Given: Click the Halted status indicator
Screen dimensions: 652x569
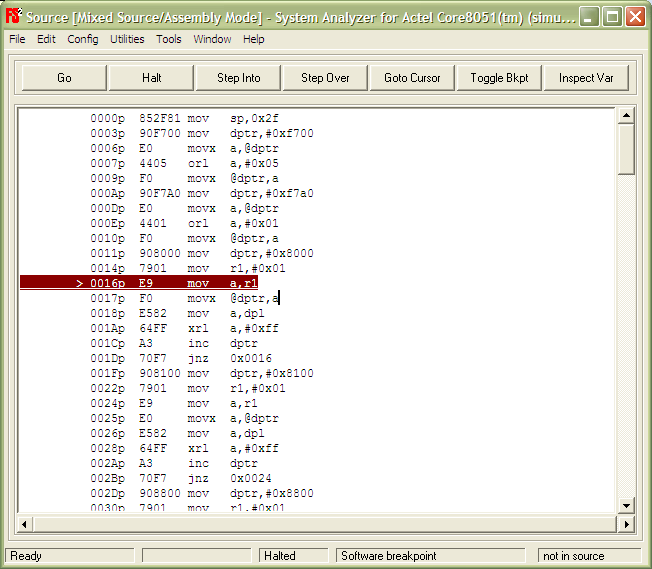Looking at the screenshot, I should coord(294,556).
